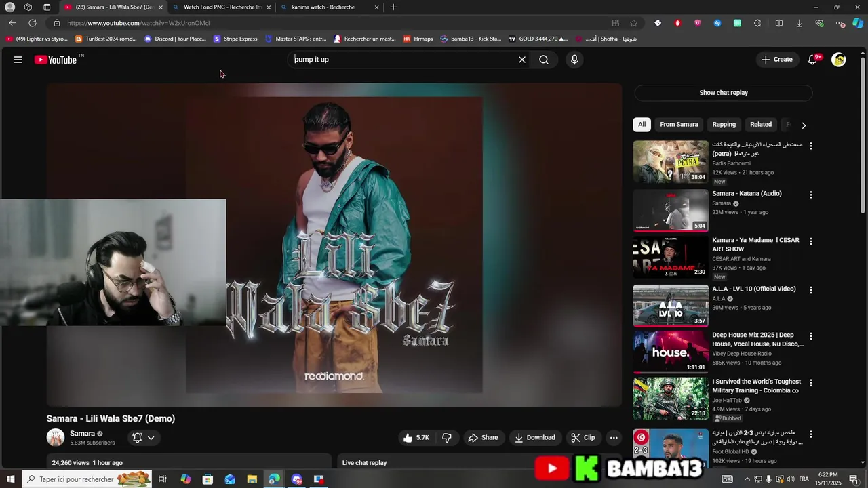The width and height of the screenshot is (868, 488).
Task: Download the video
Action: pos(534,438)
